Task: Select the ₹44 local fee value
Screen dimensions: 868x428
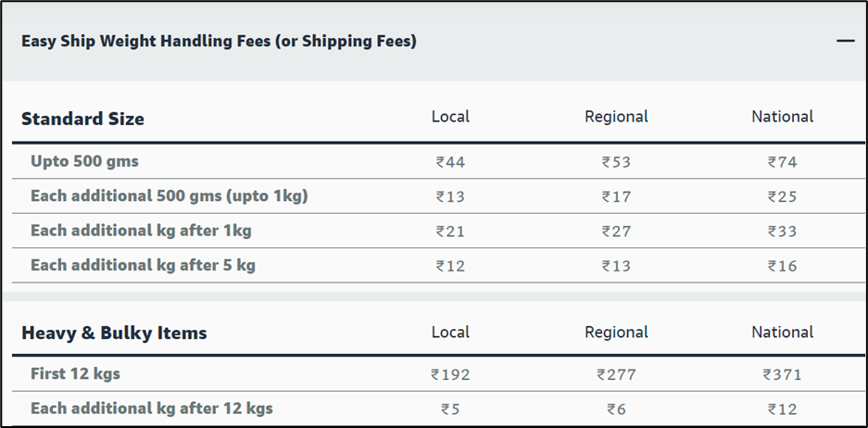Action: 450,162
